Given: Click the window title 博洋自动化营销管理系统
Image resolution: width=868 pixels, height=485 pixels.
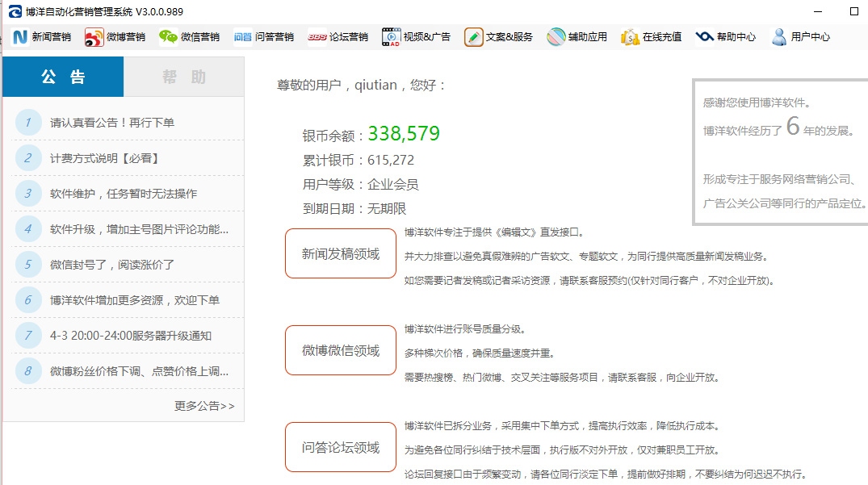Looking at the screenshot, I should point(79,11).
